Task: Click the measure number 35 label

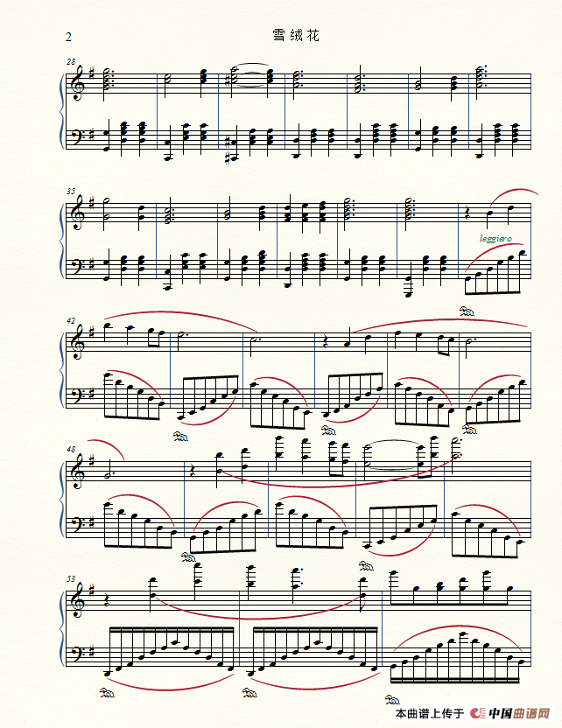Action: point(71,192)
